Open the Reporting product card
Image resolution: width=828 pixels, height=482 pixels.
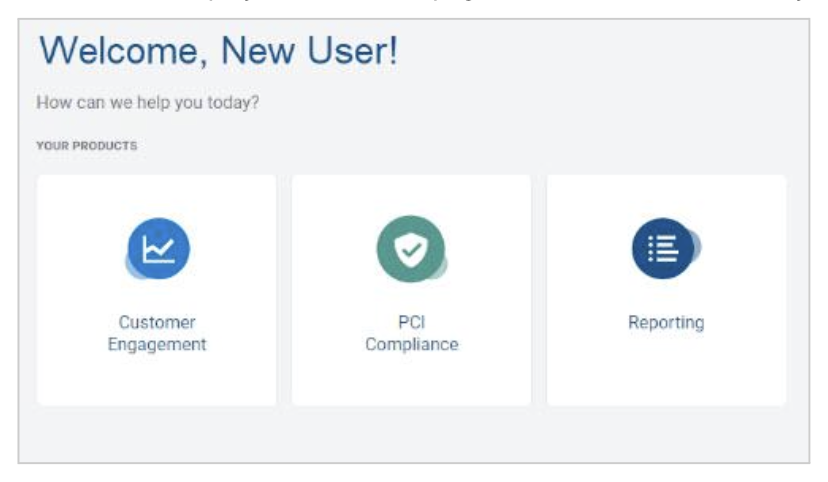click(666, 290)
